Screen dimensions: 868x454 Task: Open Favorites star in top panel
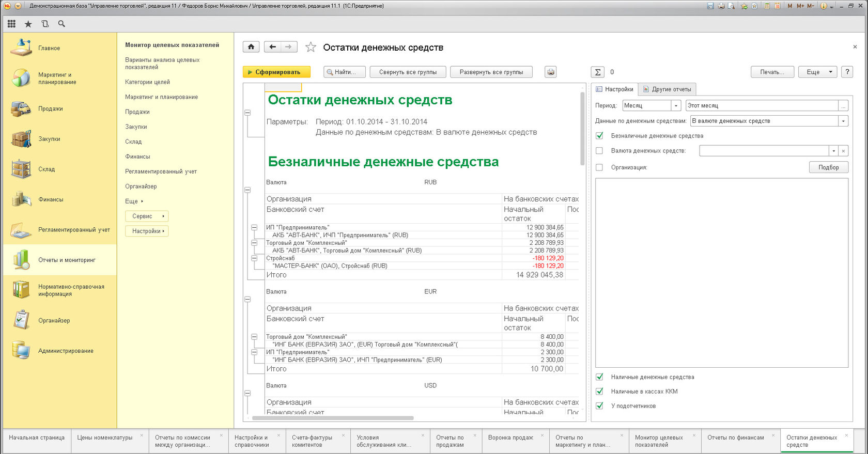28,24
